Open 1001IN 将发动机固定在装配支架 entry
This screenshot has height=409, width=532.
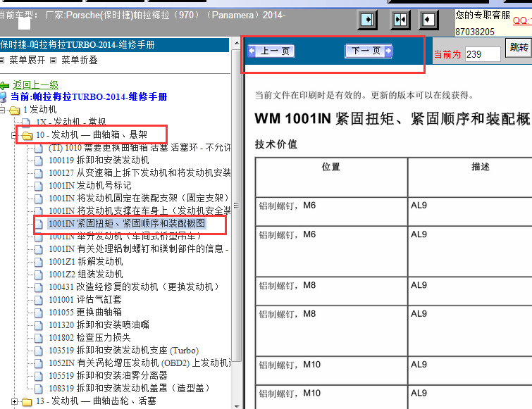point(138,198)
